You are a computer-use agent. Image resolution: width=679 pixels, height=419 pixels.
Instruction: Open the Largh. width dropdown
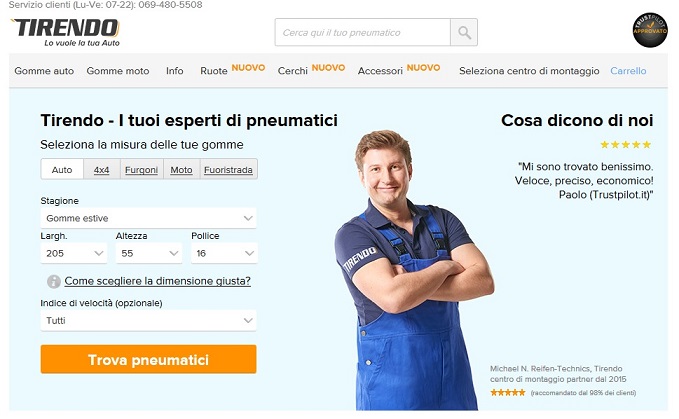click(x=74, y=253)
